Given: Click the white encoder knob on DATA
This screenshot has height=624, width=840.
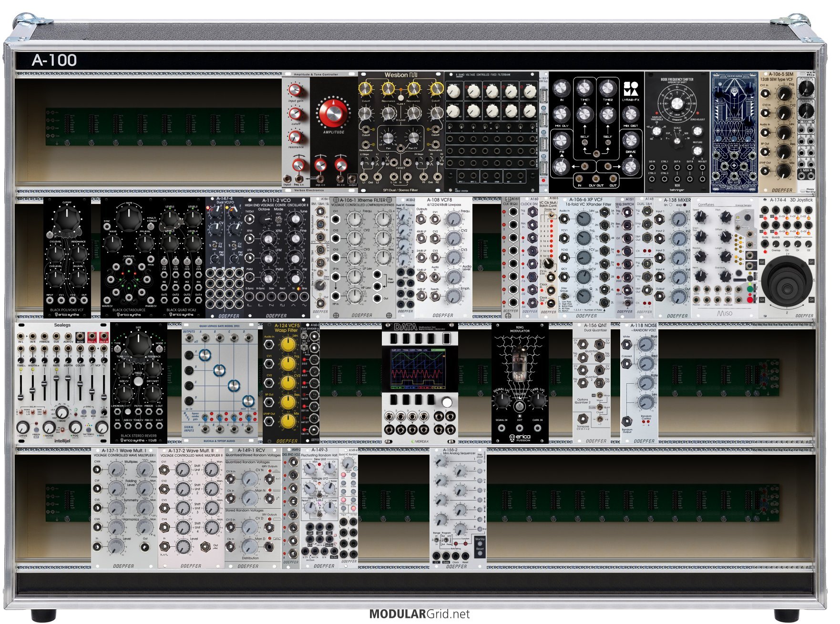Looking at the screenshot, I should click(x=447, y=402).
